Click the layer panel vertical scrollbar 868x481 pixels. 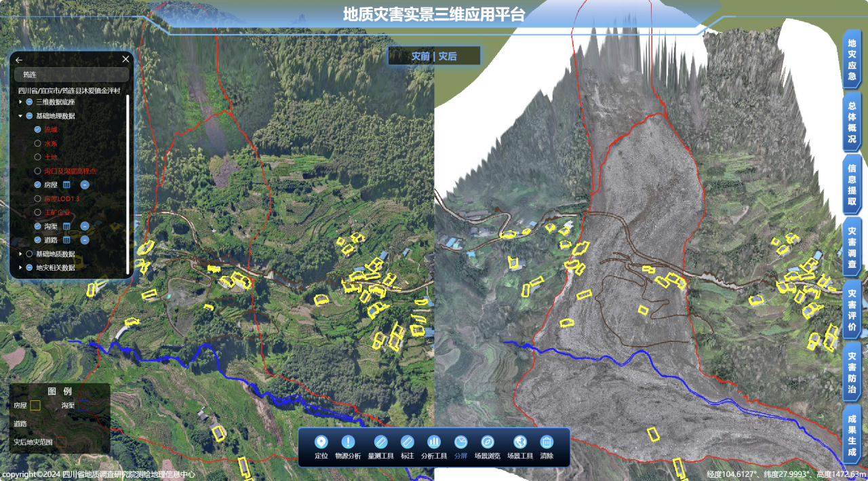pos(127,183)
